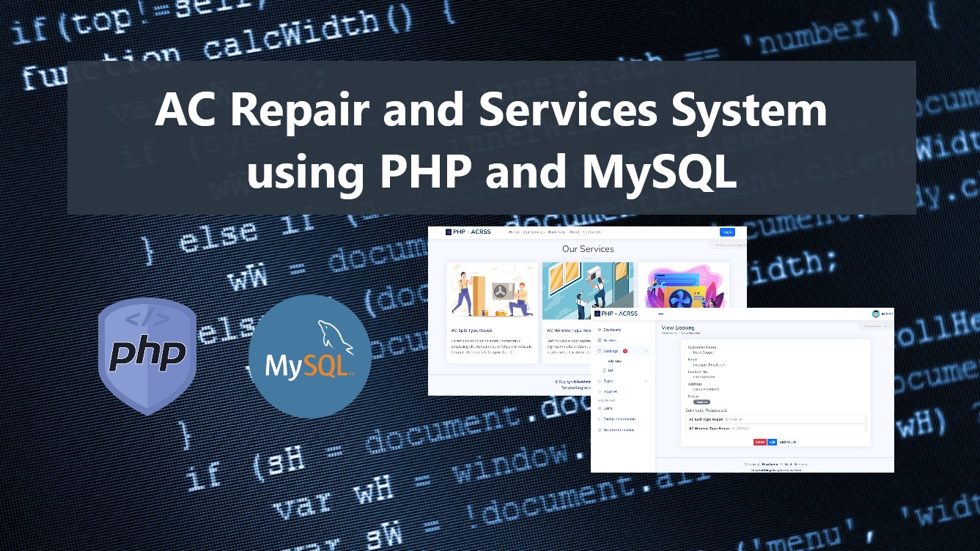
Task: Click the Bookings sidebar icon
Action: [600, 351]
